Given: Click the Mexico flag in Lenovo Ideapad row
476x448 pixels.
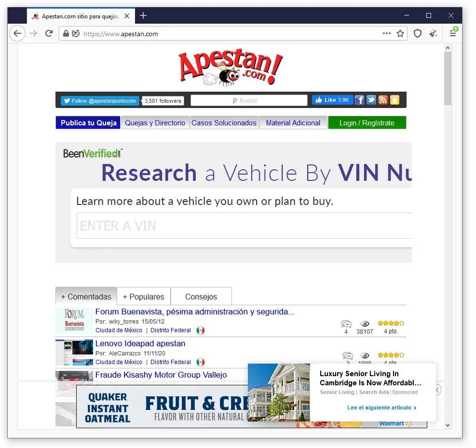Looking at the screenshot, I should [200, 362].
